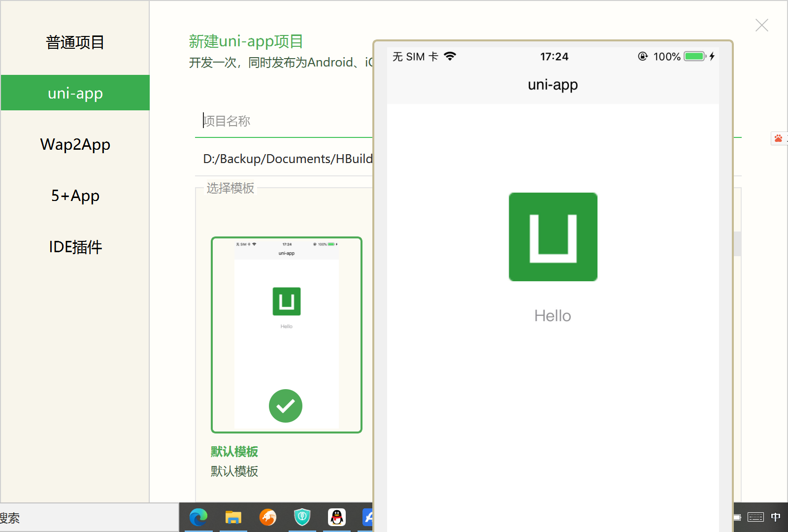The width and height of the screenshot is (788, 532).
Task: Open the green shield security app in taskbar
Action: (302, 517)
